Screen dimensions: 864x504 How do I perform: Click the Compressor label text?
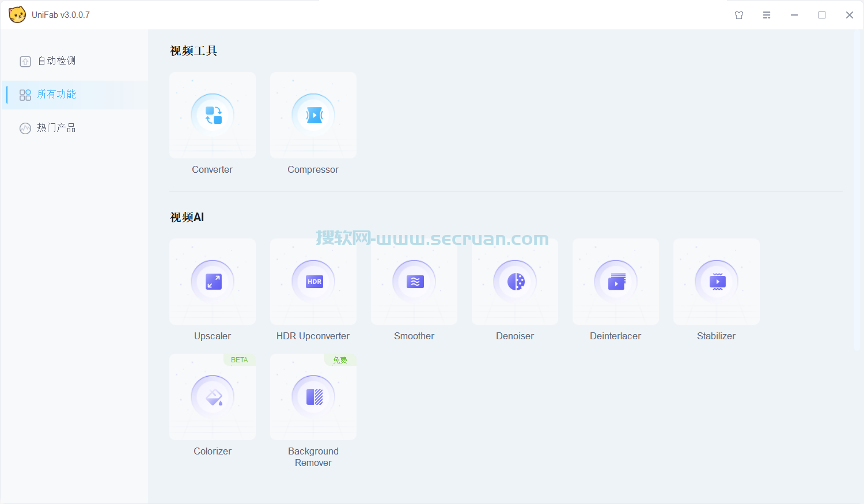tap(313, 169)
